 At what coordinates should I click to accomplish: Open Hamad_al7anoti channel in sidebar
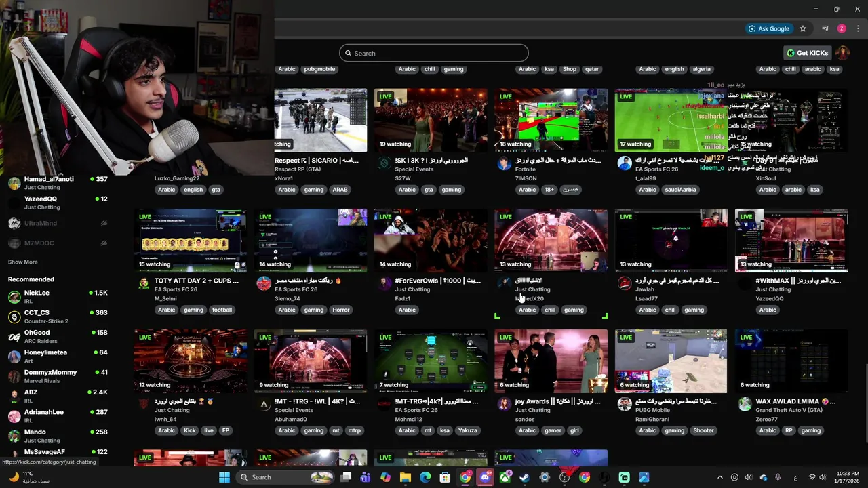pos(58,183)
